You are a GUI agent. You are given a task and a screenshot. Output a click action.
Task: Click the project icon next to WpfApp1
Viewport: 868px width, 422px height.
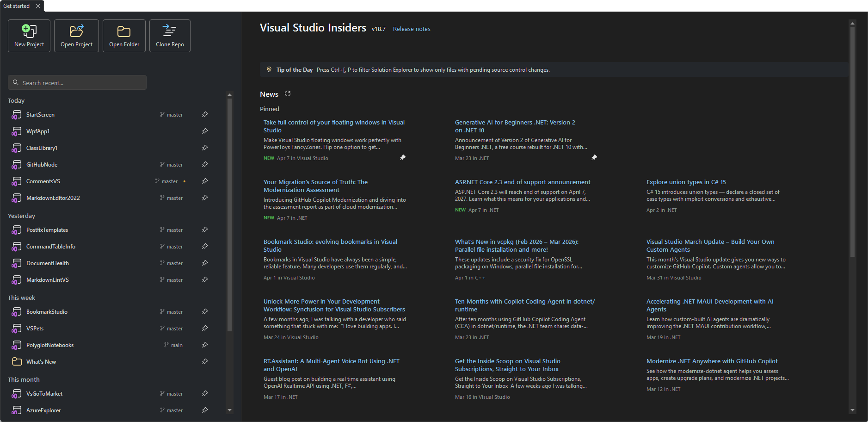17,131
